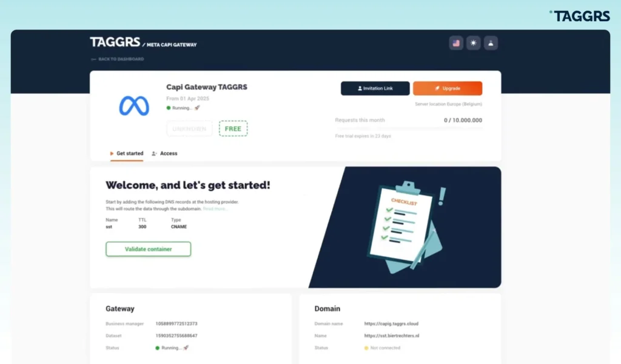This screenshot has width=621, height=364.
Task: Select the DNS name value sst
Action: (109, 227)
